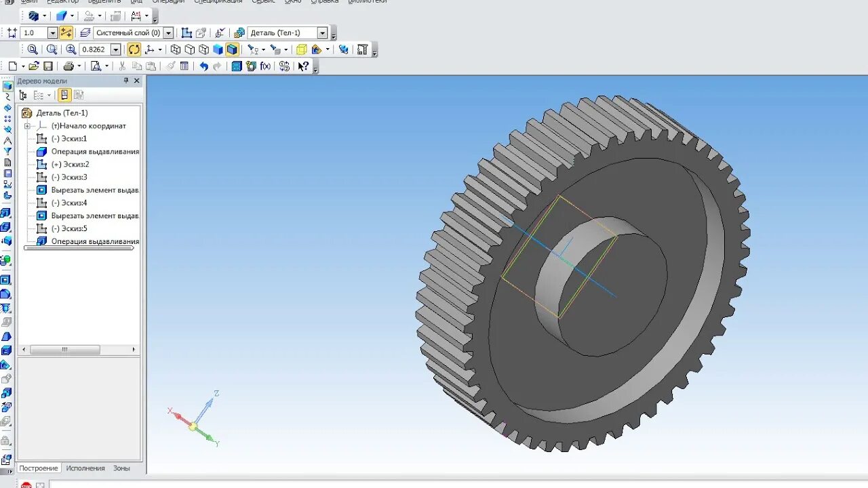The width and height of the screenshot is (868, 488).
Task: Click the Measurements compass icon in sidebar
Action: point(7,140)
